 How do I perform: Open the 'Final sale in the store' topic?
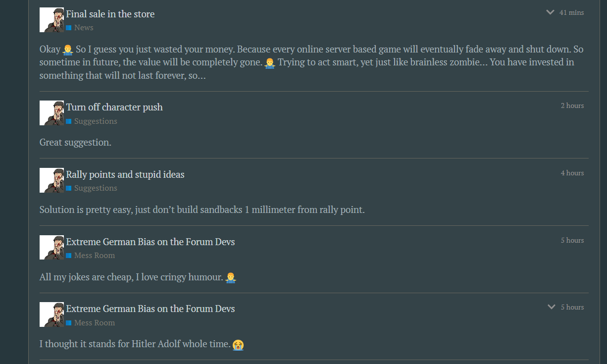tap(110, 14)
